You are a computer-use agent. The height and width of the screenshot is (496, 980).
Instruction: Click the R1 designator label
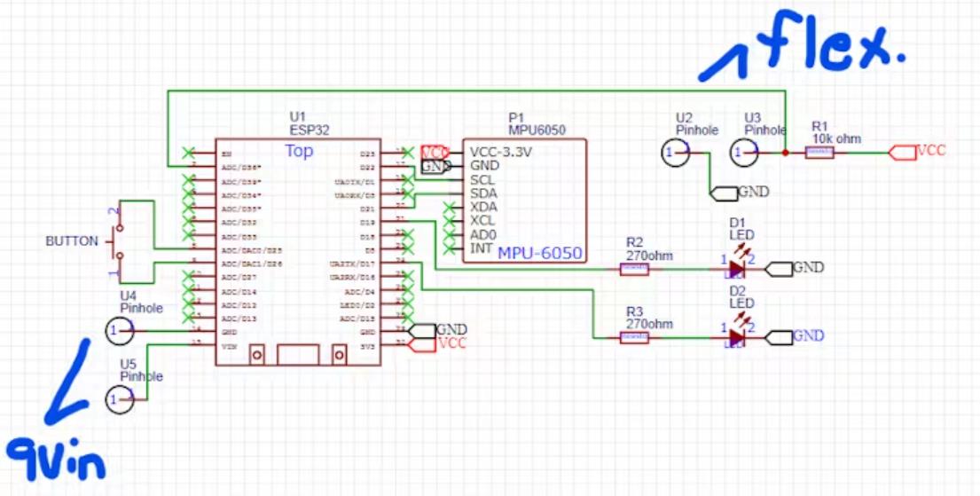pyautogui.click(x=819, y=126)
